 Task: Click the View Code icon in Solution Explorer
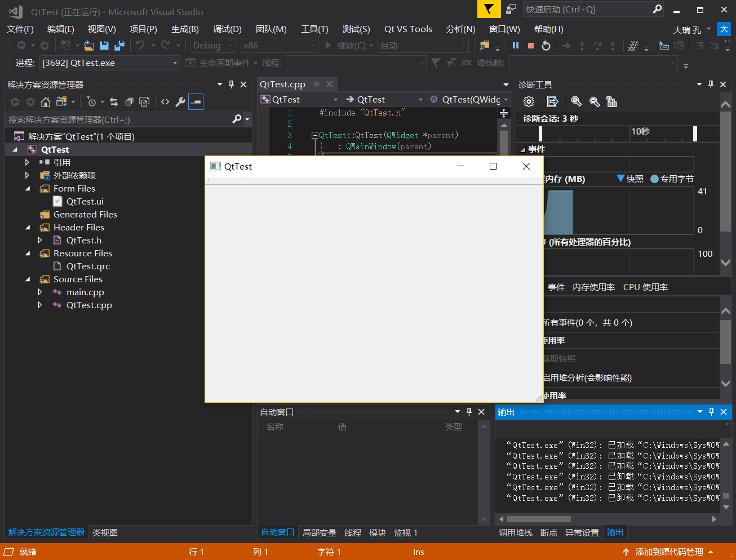(165, 101)
